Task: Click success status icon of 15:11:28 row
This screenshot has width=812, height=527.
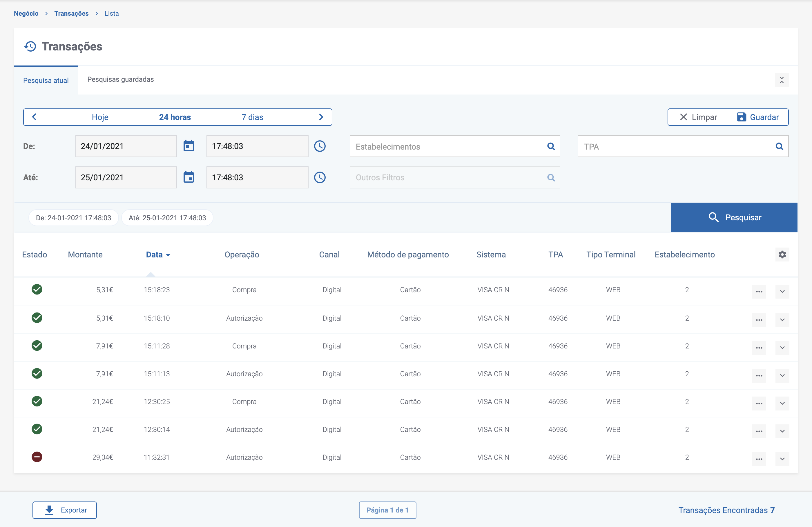Action: (37, 346)
